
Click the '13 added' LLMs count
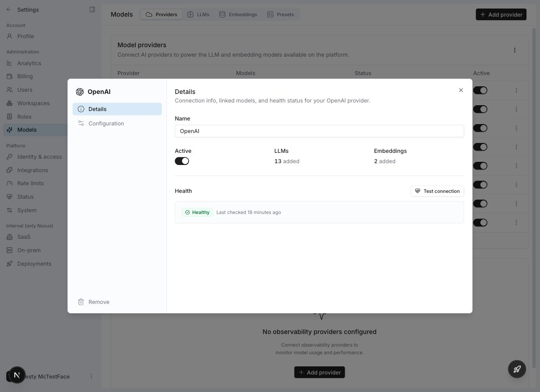(287, 161)
